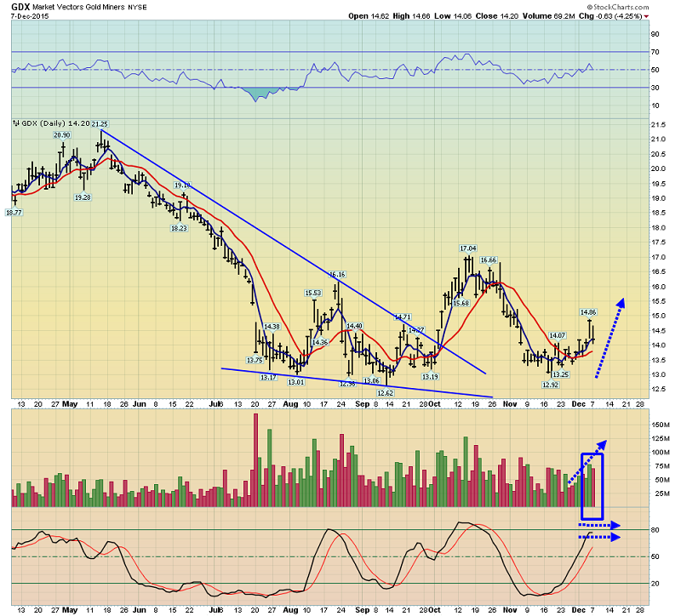
Task: Click the 13.17 low price label
Action: pos(268,377)
